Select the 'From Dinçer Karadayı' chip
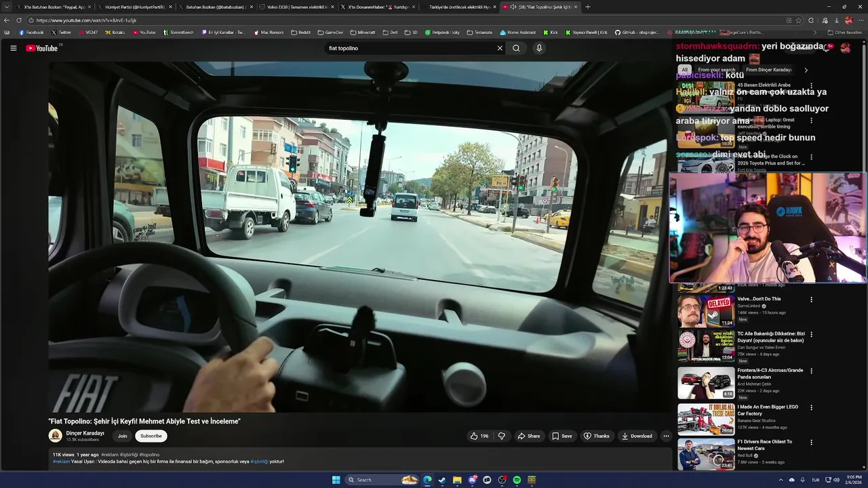868x488 pixels. coord(768,70)
